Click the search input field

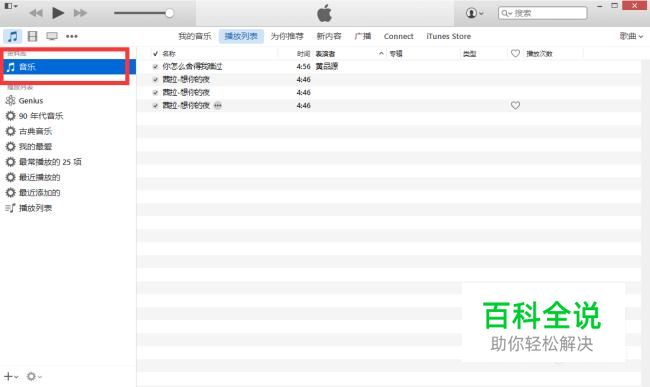543,13
